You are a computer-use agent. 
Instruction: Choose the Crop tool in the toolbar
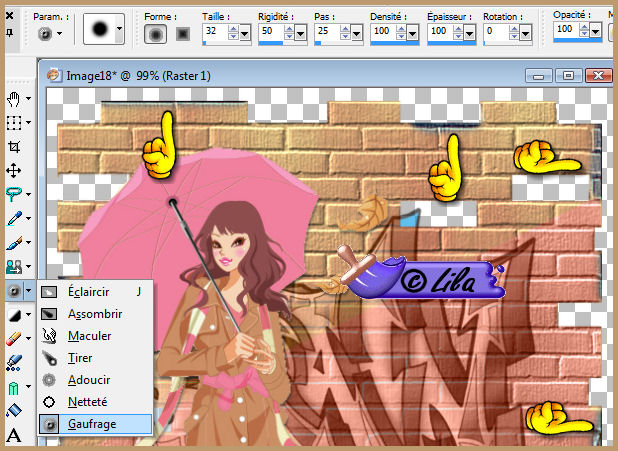pyautogui.click(x=14, y=147)
